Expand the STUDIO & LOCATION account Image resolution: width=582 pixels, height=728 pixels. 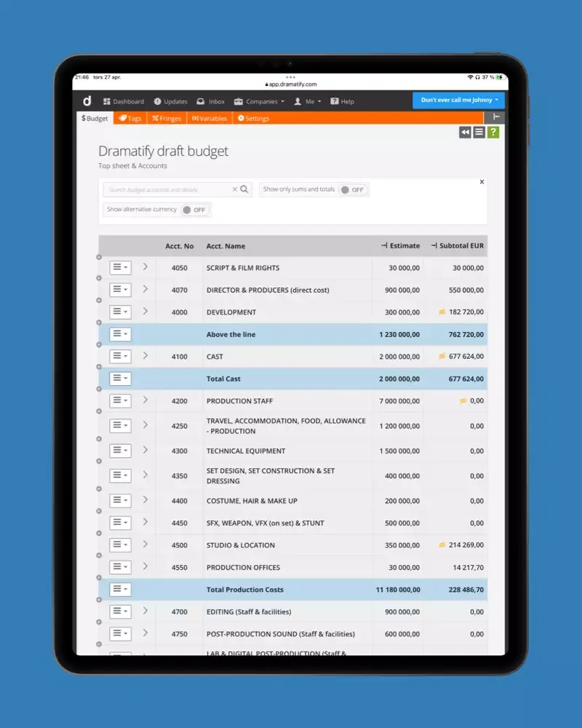[x=145, y=544]
